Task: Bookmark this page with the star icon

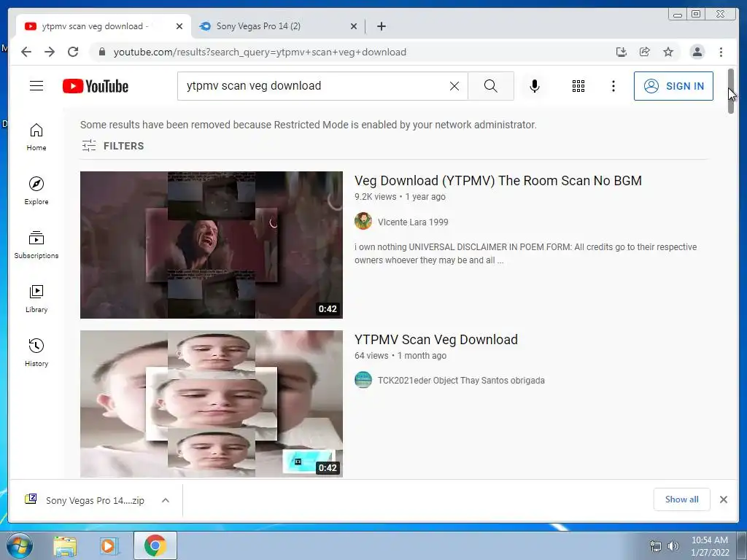Action: (x=668, y=52)
